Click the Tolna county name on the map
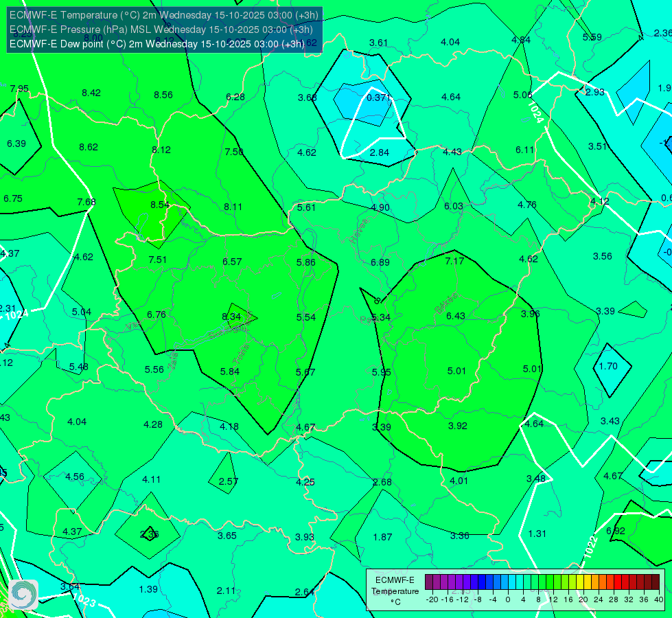The image size is (672, 618). (241, 354)
